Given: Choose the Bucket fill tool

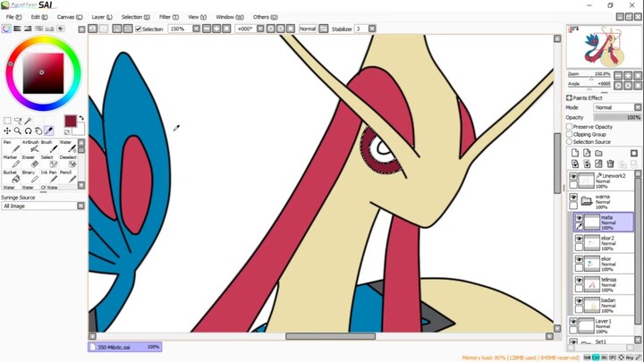Looking at the screenshot, I should coord(12,176).
